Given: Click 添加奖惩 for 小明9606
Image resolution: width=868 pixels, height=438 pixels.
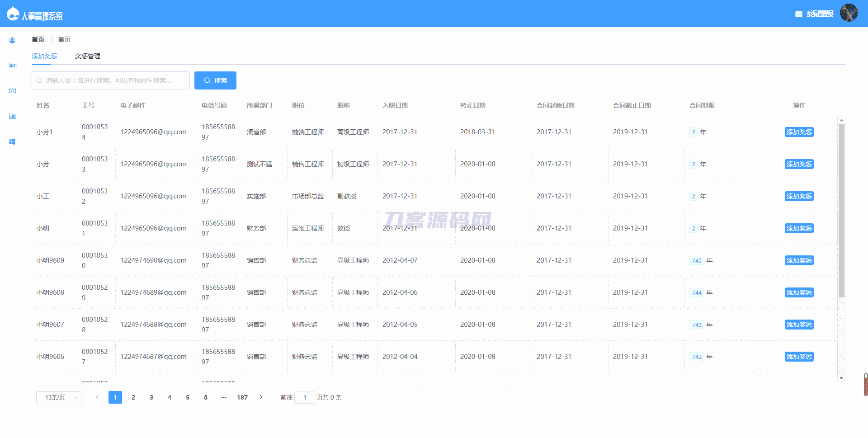Looking at the screenshot, I should (x=799, y=357).
